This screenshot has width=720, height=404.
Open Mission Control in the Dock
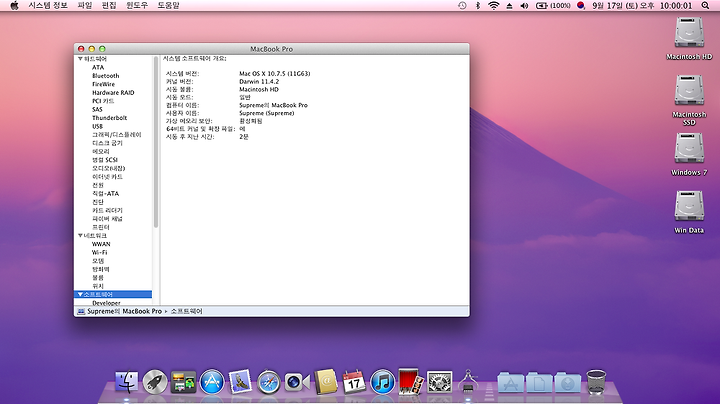pyautogui.click(x=183, y=382)
